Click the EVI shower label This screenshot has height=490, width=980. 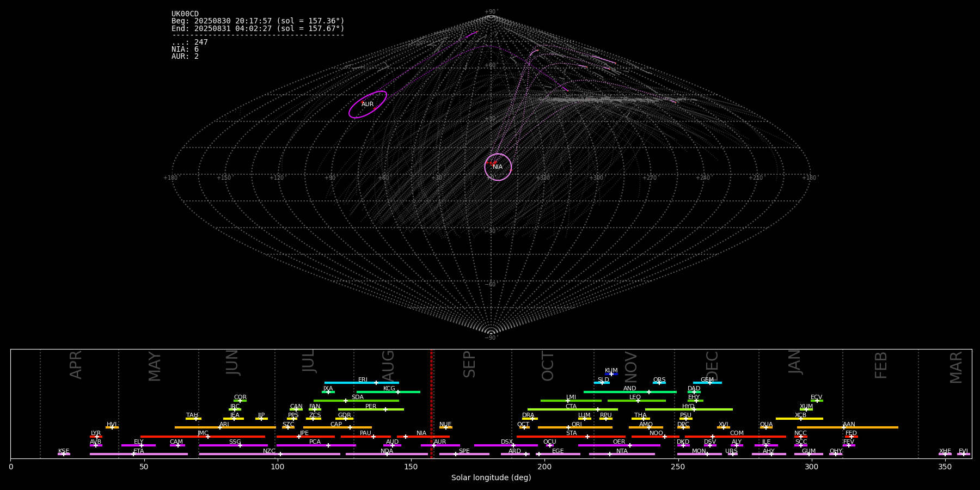click(x=963, y=451)
